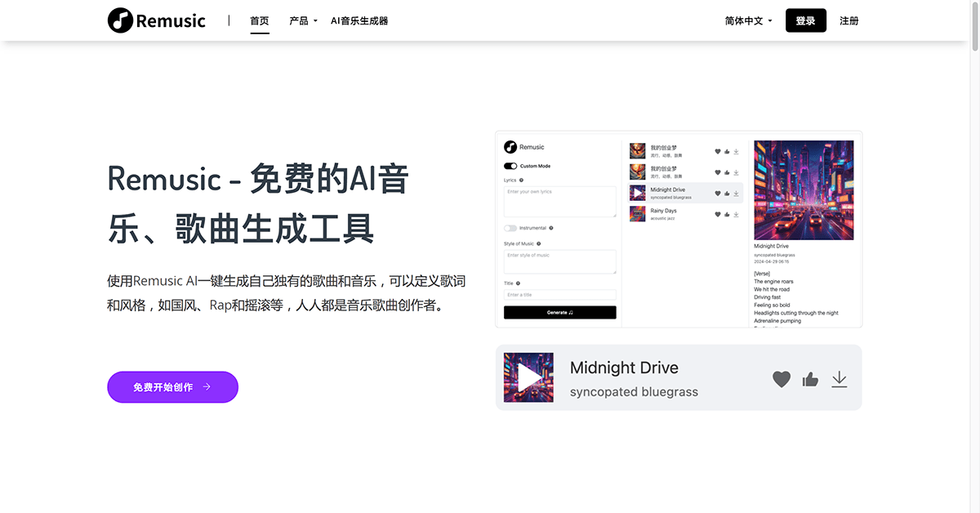Click heart icon in Rainy Days row
The image size is (980, 513).
[718, 214]
